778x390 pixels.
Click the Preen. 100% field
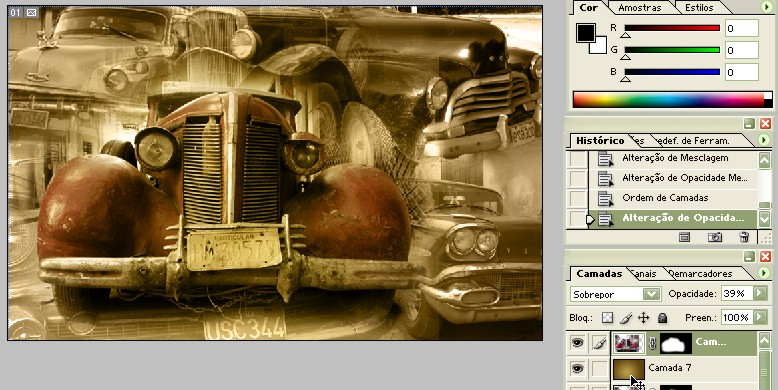coord(737,317)
